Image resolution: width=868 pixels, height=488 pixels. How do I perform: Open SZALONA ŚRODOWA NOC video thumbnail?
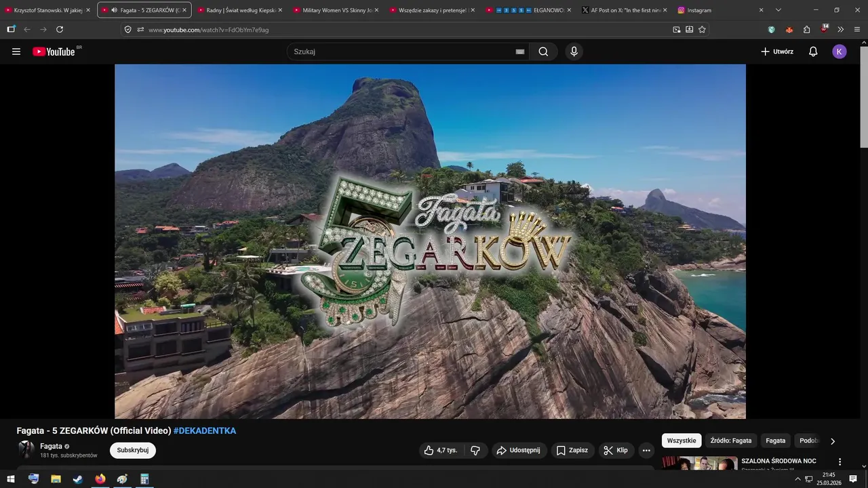coord(700,464)
